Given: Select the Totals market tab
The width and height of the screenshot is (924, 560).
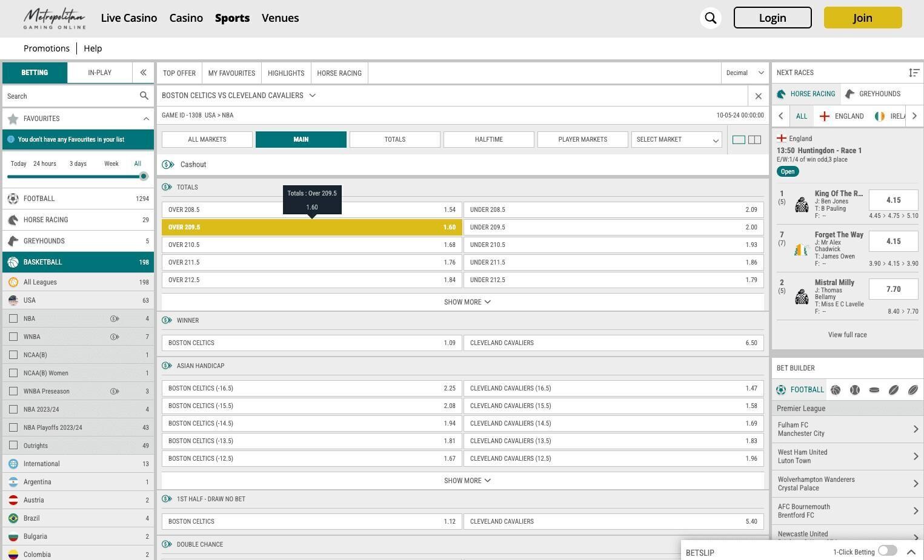Looking at the screenshot, I should 395,140.
